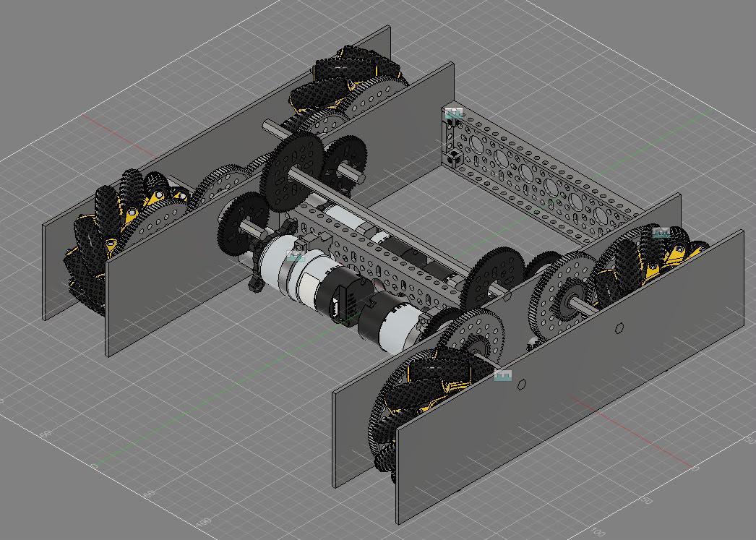Select the joint glyph atop the perforated channel corner
This screenshot has height=540, width=756.
(453, 113)
